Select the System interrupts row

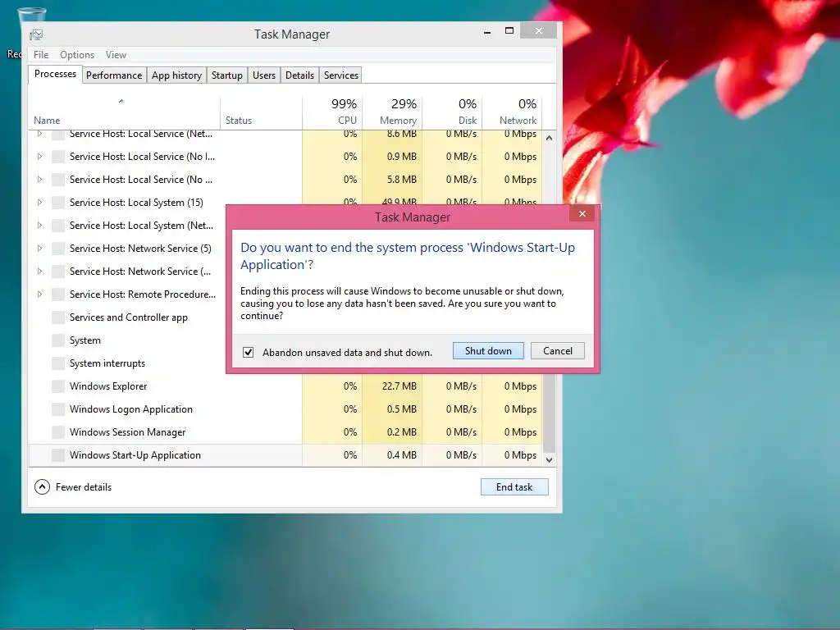tap(129, 363)
